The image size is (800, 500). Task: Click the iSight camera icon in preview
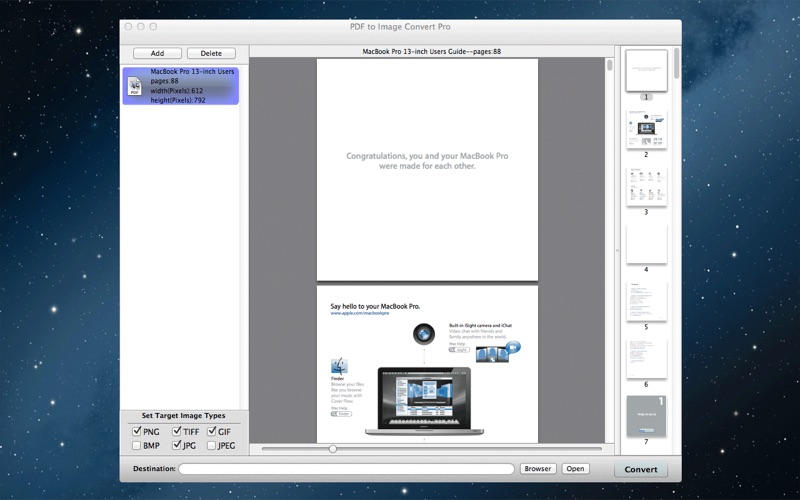(424, 334)
